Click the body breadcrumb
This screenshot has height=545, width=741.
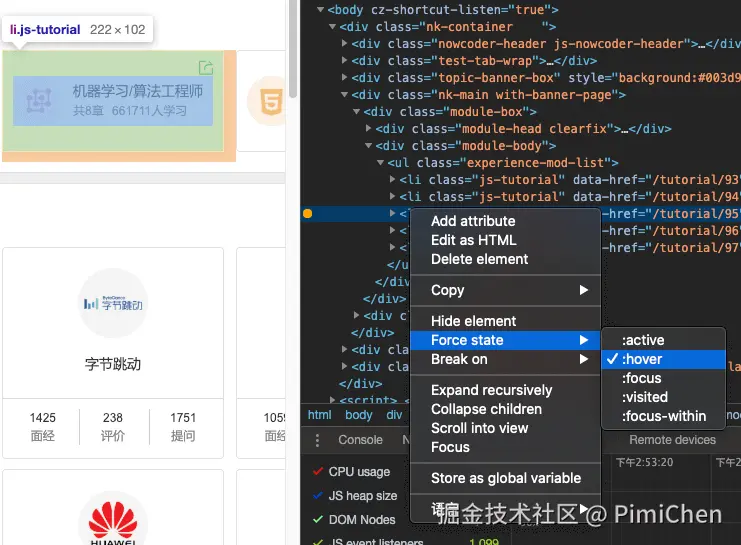[x=359, y=415]
